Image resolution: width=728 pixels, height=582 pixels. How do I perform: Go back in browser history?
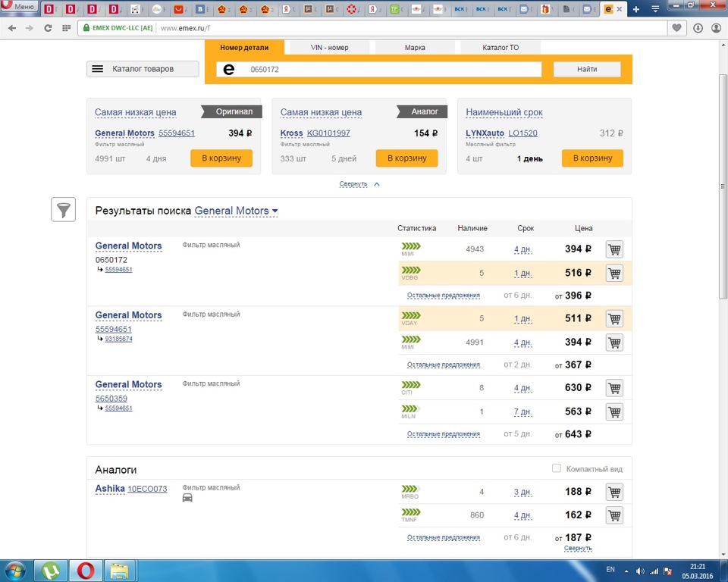12,28
